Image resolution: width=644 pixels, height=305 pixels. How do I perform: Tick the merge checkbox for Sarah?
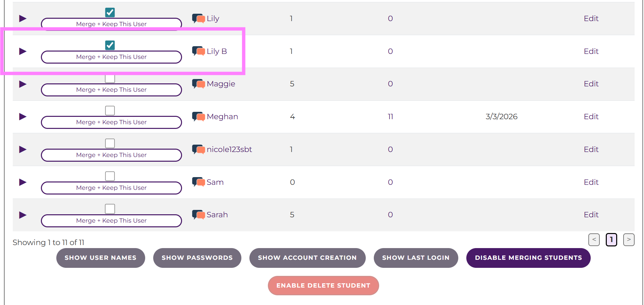tap(110, 209)
